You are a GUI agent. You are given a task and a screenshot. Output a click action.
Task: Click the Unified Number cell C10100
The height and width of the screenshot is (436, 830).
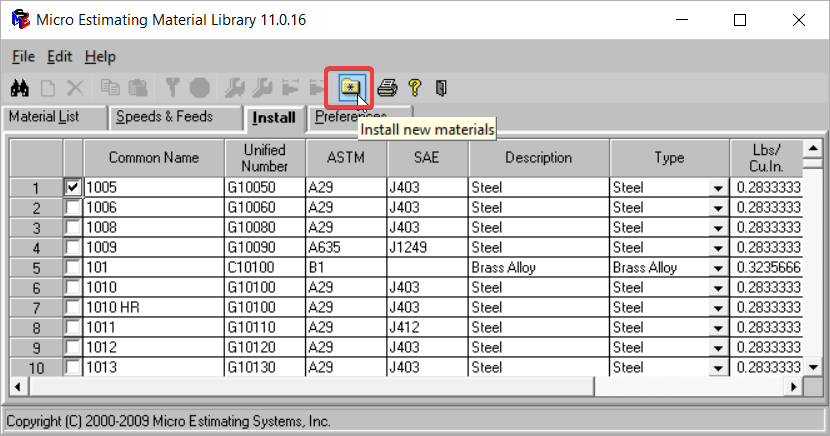point(265,267)
